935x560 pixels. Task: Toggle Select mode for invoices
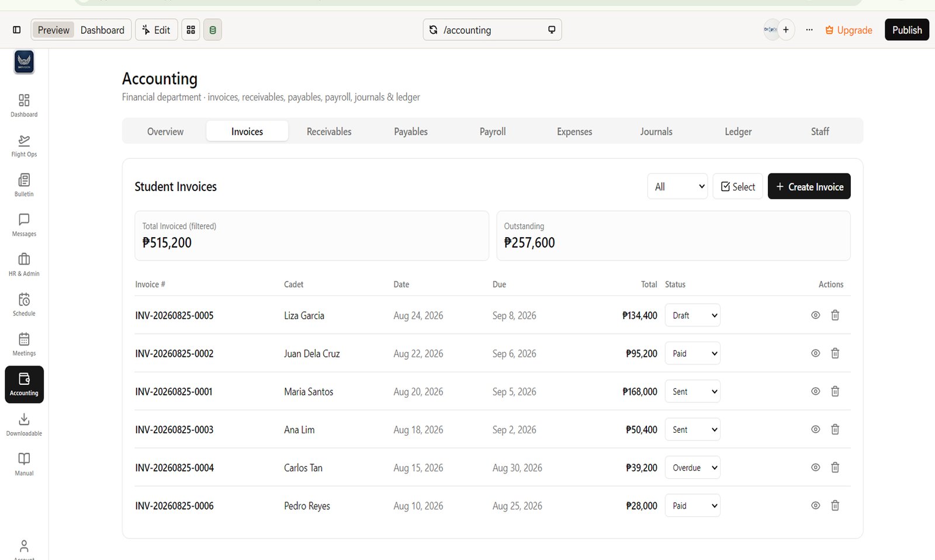pos(737,186)
